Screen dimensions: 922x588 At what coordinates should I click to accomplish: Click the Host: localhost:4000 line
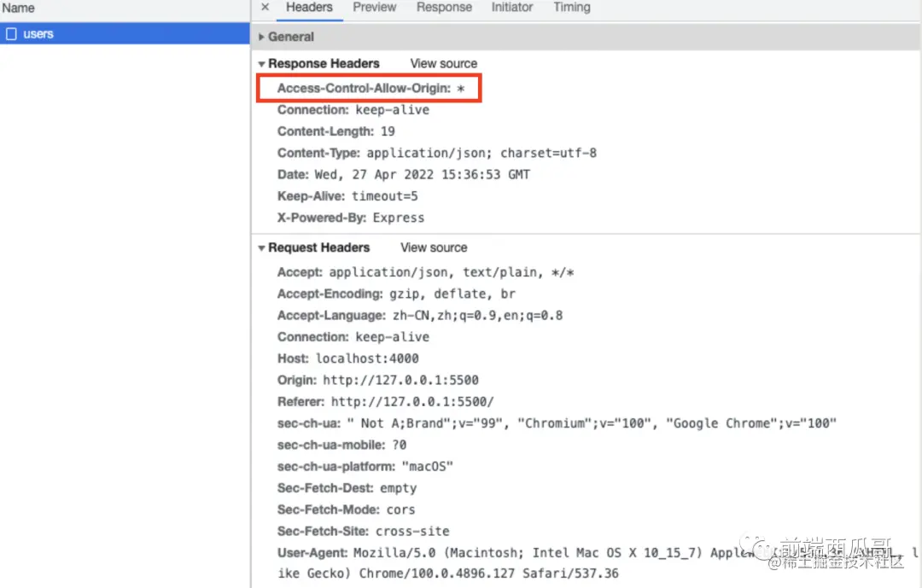click(x=348, y=358)
